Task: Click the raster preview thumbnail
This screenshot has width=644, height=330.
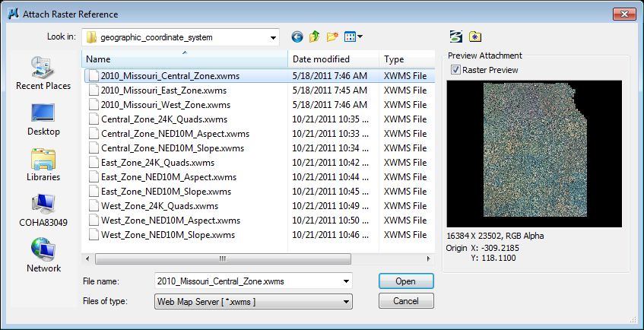Action: pos(534,154)
